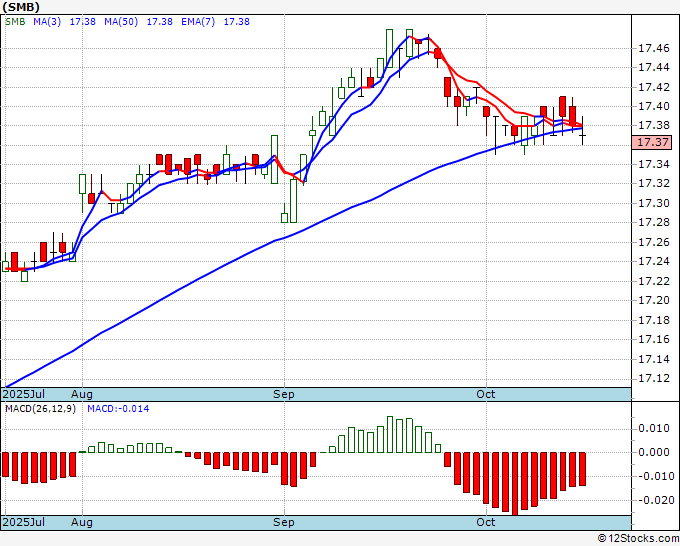The height and width of the screenshot is (546, 680).
Task: Click the MACD(26,12,9) indicator label
Action: coord(40,409)
